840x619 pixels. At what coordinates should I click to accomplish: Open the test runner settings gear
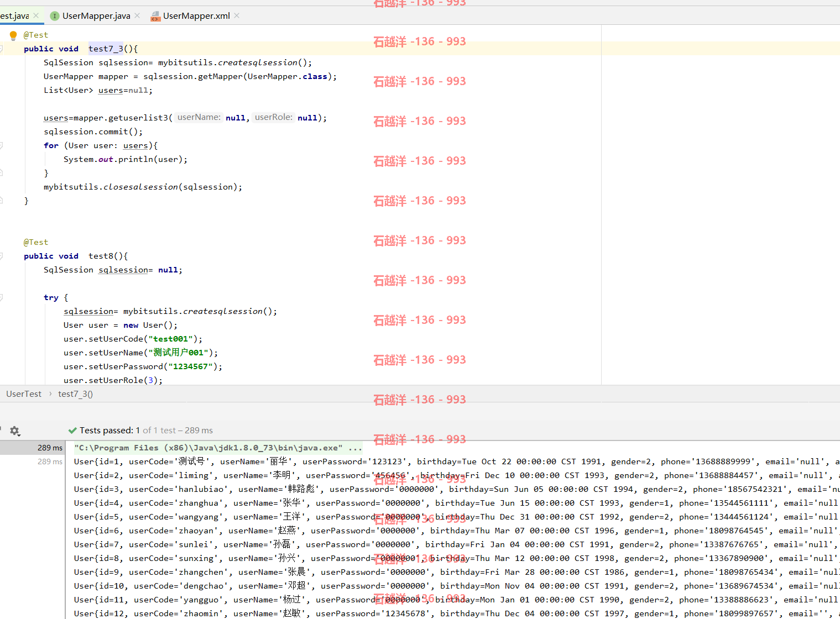pos(15,431)
